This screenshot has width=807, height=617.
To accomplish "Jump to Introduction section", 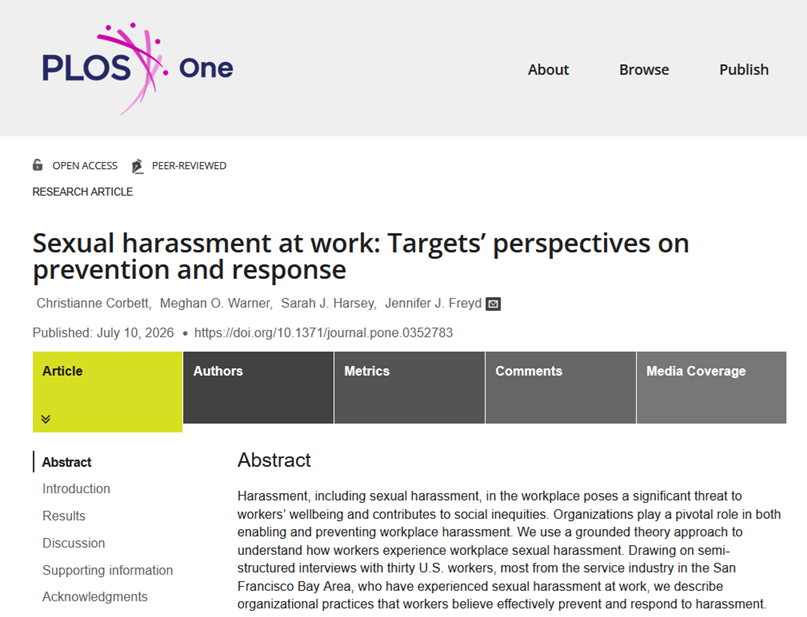I will click(76, 489).
